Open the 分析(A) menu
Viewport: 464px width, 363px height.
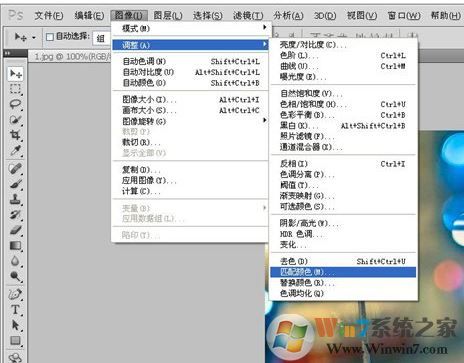point(288,15)
